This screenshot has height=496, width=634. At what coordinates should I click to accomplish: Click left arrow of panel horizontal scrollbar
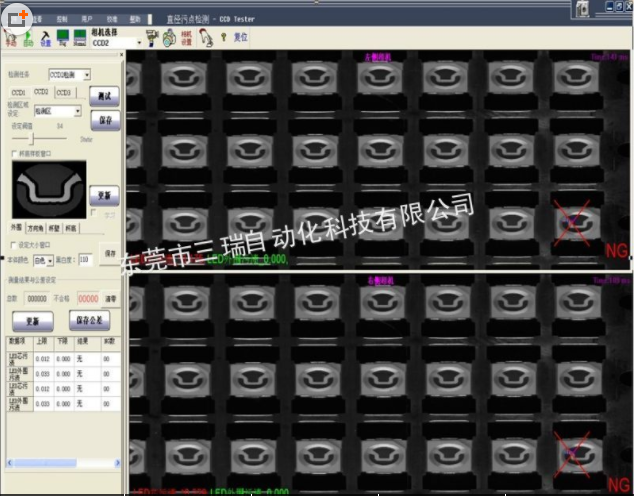(x=10, y=463)
